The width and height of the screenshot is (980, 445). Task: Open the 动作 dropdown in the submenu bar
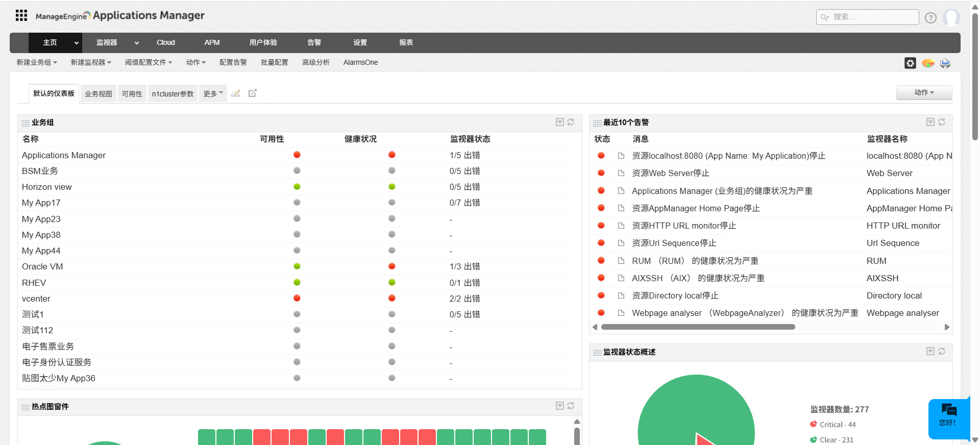coord(196,62)
